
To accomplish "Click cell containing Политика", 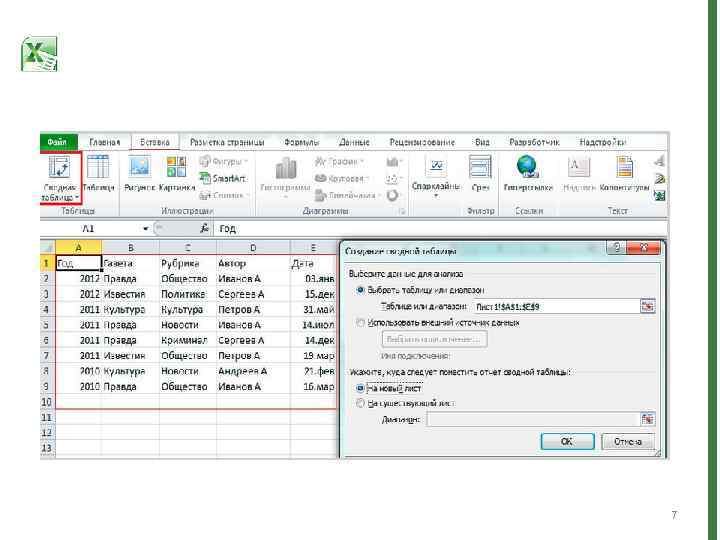I will 188,294.
